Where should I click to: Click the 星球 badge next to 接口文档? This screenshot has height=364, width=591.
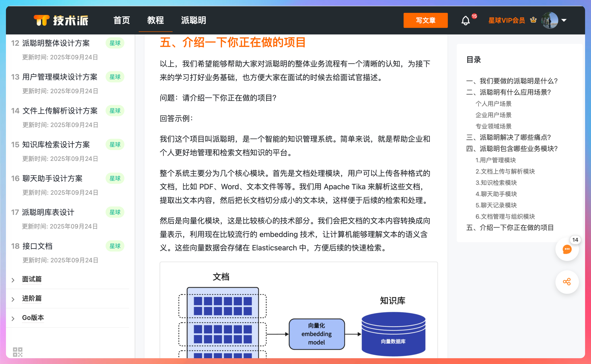click(115, 246)
